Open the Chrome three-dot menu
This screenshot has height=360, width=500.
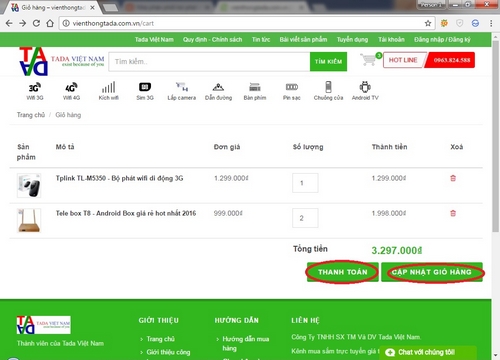click(491, 23)
